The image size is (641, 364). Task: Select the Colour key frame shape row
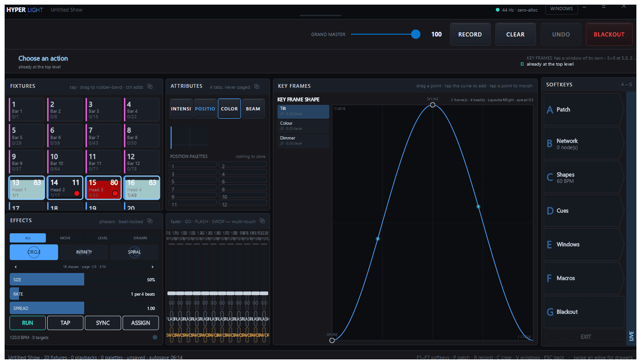pyautogui.click(x=303, y=126)
